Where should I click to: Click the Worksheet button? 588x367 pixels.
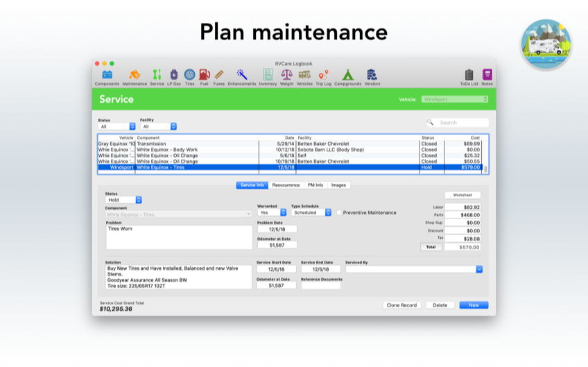462,196
